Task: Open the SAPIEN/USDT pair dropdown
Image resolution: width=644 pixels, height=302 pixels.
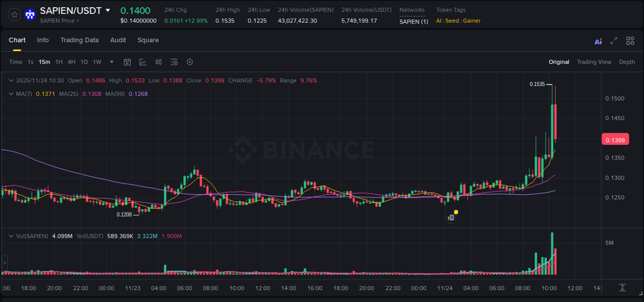Action: pos(107,10)
